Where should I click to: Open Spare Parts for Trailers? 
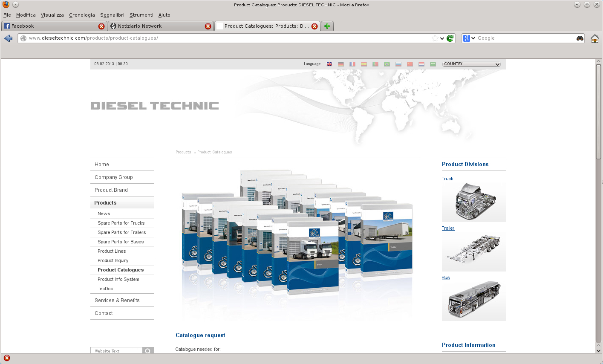[x=122, y=233]
